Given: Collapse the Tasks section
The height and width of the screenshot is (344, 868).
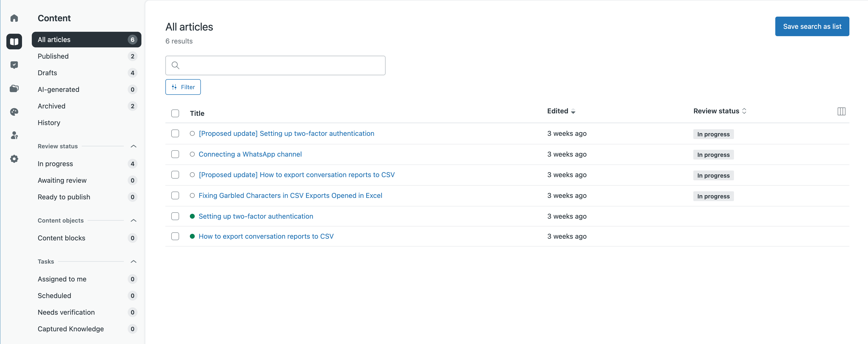Looking at the screenshot, I should (x=133, y=261).
